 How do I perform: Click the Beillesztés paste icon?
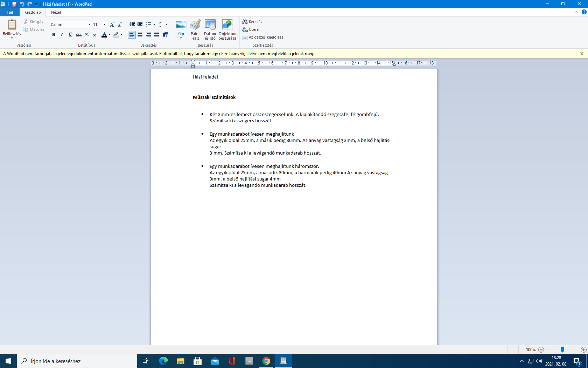pyautogui.click(x=12, y=25)
